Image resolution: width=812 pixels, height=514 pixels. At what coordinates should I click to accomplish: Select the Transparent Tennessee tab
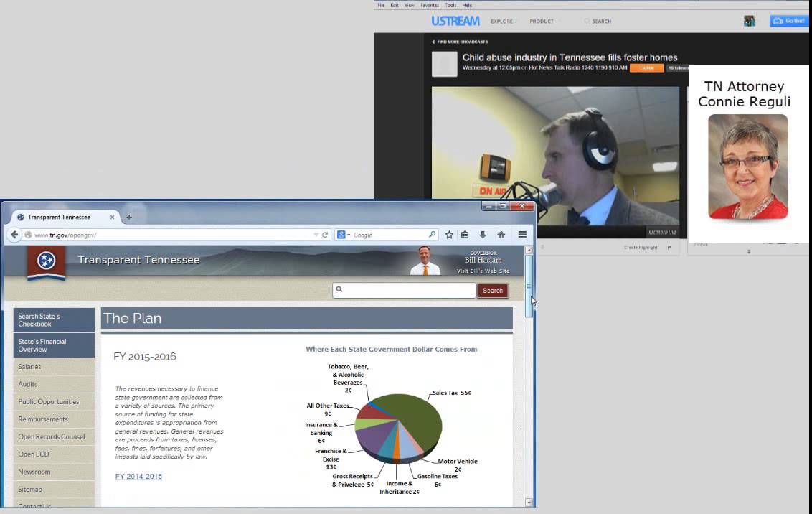[x=65, y=217]
